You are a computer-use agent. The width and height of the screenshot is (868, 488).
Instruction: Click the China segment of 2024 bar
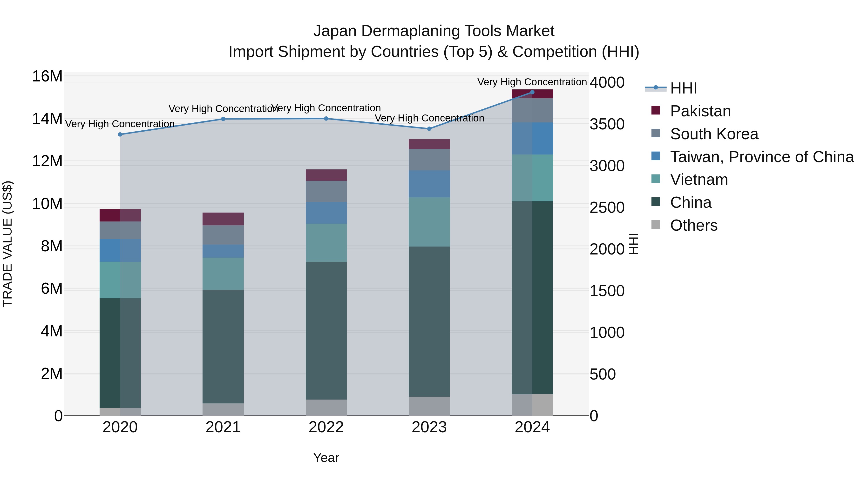[x=532, y=298]
